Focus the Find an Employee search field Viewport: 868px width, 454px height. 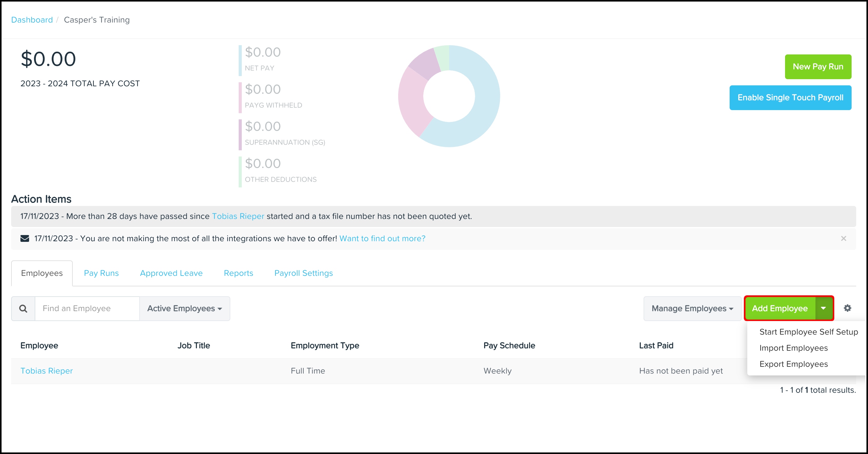point(87,309)
